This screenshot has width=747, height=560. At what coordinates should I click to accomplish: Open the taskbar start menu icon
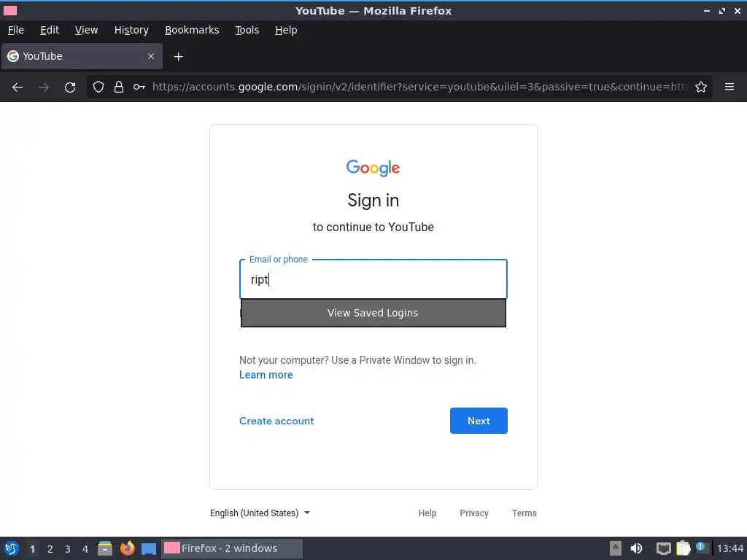pyautogui.click(x=12, y=548)
